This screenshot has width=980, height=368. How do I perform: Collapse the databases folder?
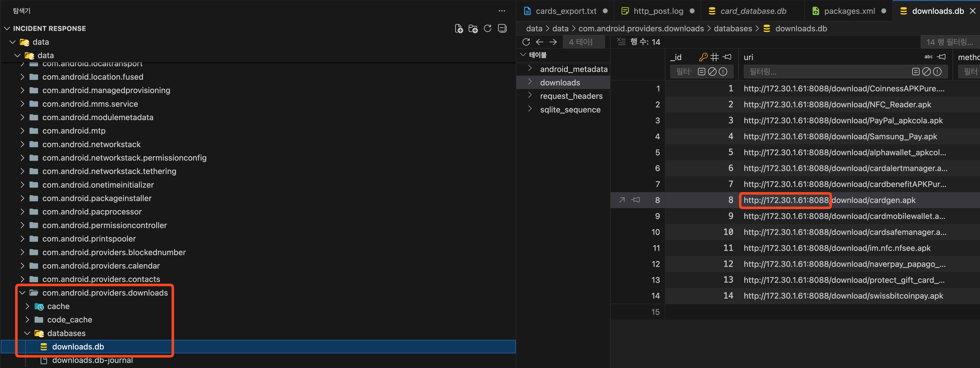[27, 333]
